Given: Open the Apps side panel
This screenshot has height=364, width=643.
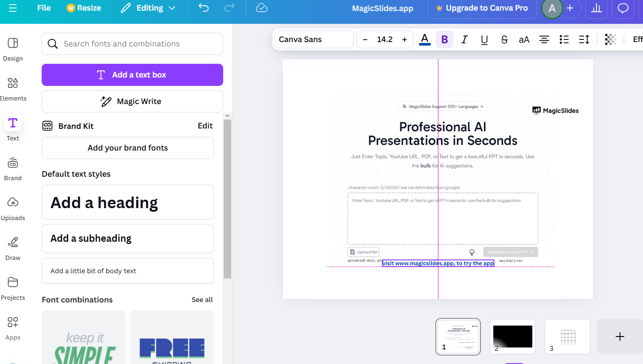Looking at the screenshot, I should coord(13,328).
